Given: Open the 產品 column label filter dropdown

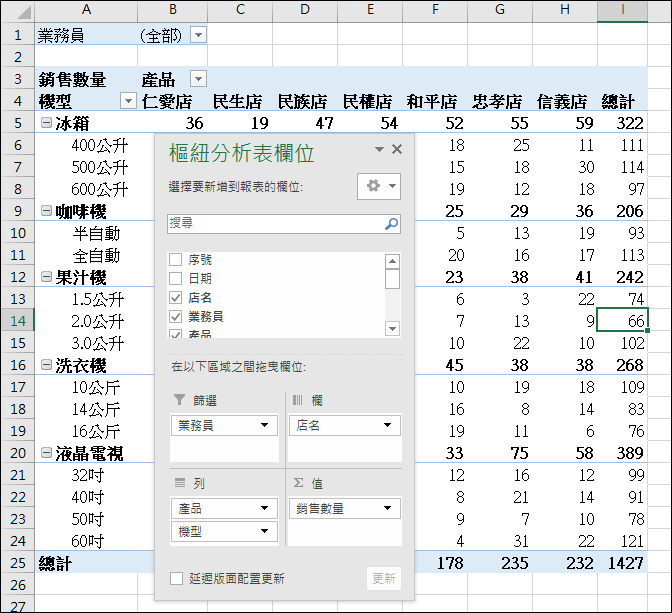Looking at the screenshot, I should click(198, 79).
